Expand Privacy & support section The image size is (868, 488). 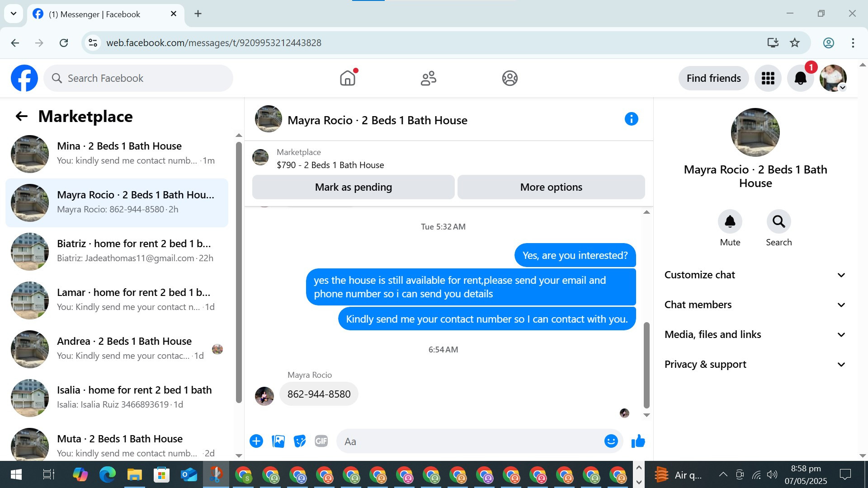[755, 365]
